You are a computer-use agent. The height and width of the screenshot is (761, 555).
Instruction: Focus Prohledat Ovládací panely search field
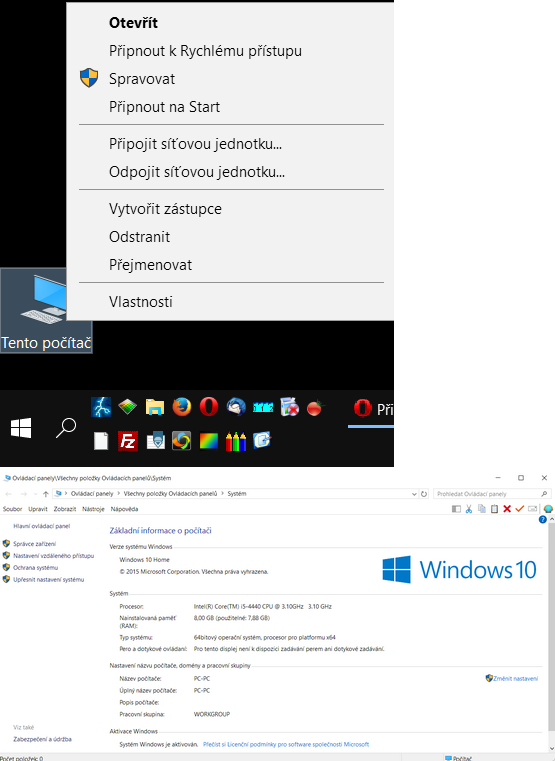pyautogui.click(x=491, y=494)
